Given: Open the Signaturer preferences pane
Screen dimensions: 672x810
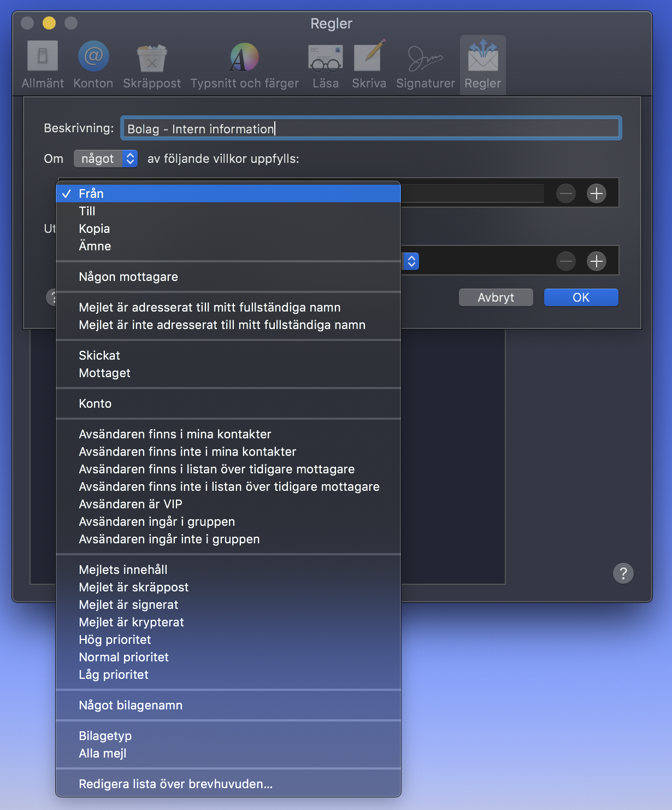Looking at the screenshot, I should [425, 64].
